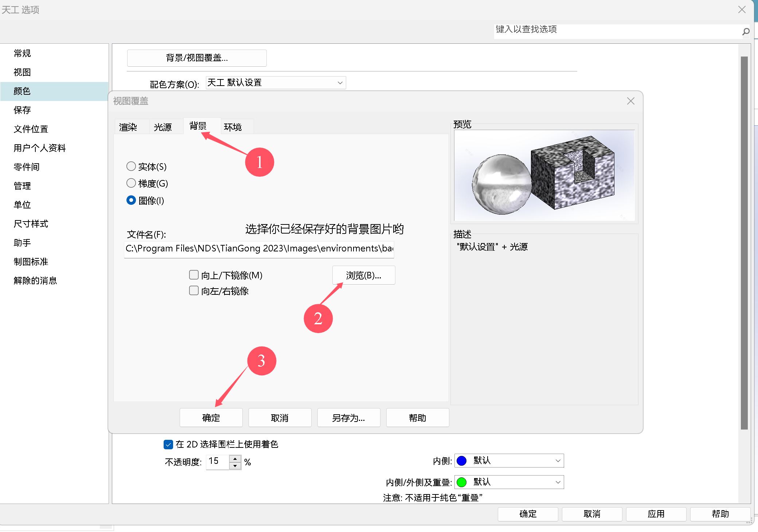Open the 解除的消息 options category
This screenshot has height=532, width=758.
point(54,281)
